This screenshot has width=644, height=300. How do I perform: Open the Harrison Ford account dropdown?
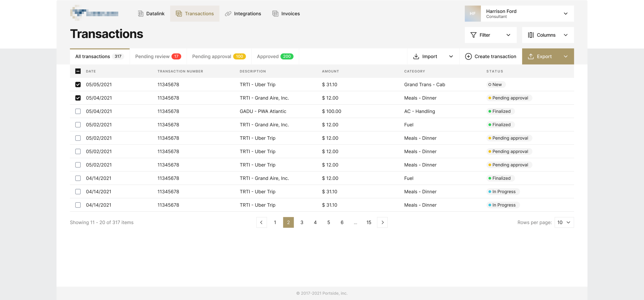pyautogui.click(x=566, y=14)
